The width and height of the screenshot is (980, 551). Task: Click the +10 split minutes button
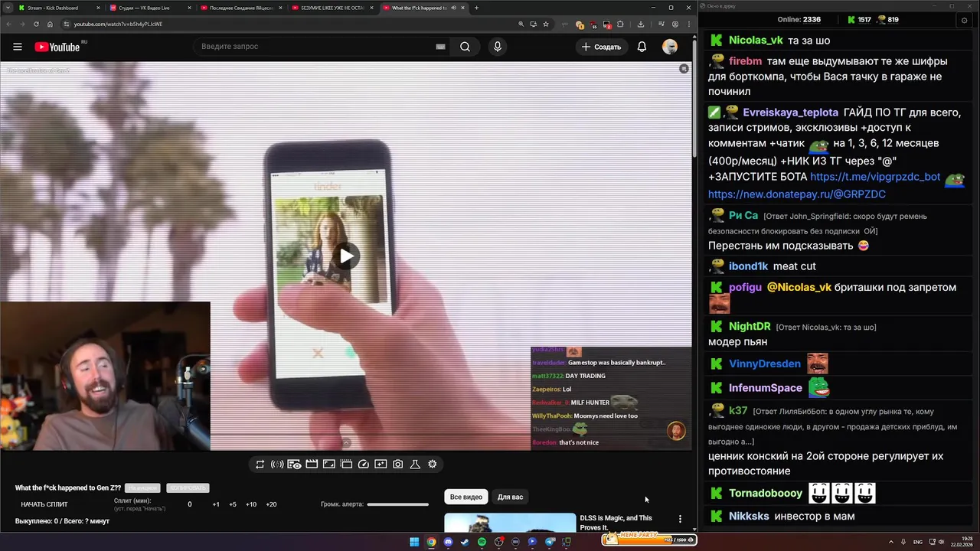250,504
